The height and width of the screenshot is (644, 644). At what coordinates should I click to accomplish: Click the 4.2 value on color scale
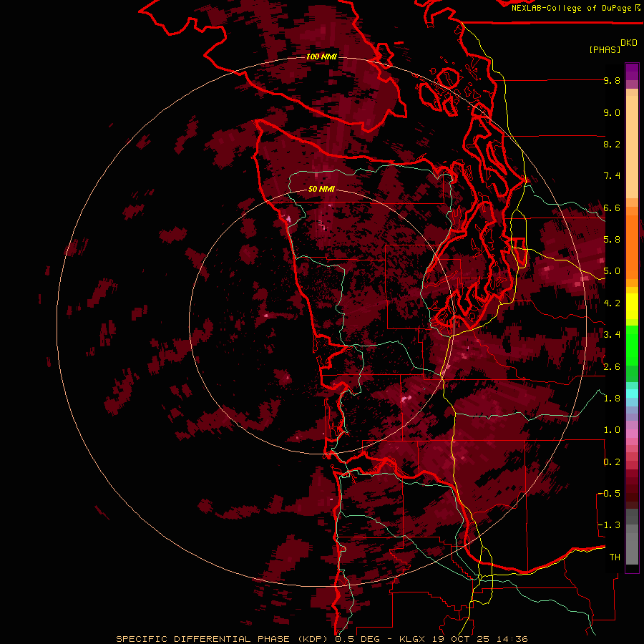pos(612,303)
